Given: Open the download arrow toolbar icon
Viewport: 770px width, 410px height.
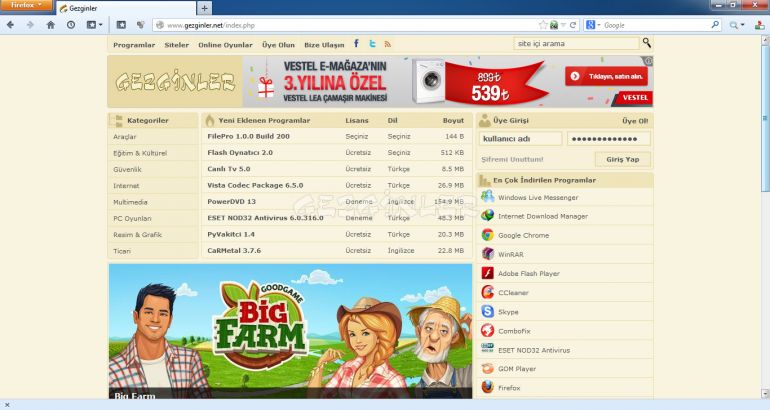Looking at the screenshot, I should click(759, 25).
